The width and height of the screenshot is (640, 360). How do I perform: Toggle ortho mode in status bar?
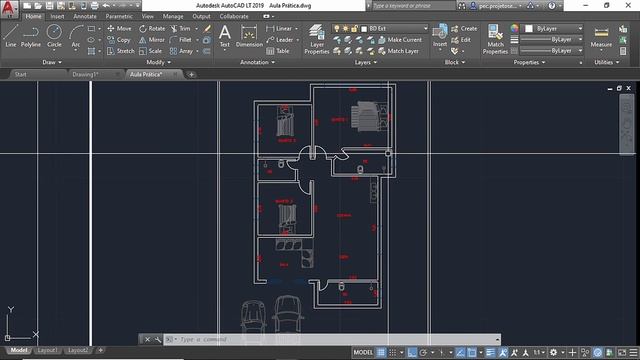click(x=412, y=352)
